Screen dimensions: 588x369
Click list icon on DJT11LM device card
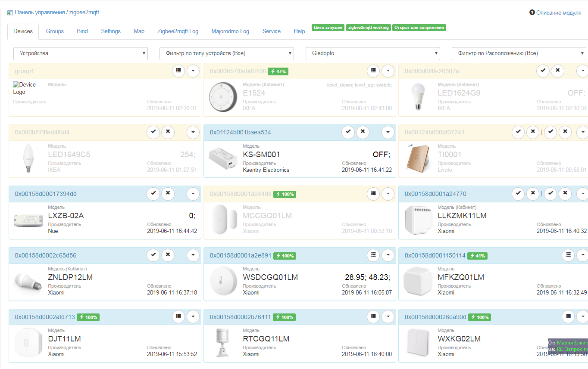tap(178, 316)
